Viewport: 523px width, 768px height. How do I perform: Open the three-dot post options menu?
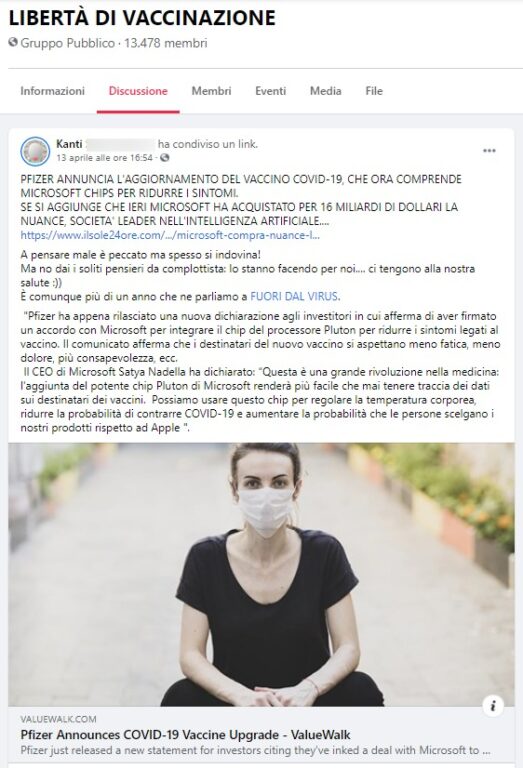tap(489, 151)
